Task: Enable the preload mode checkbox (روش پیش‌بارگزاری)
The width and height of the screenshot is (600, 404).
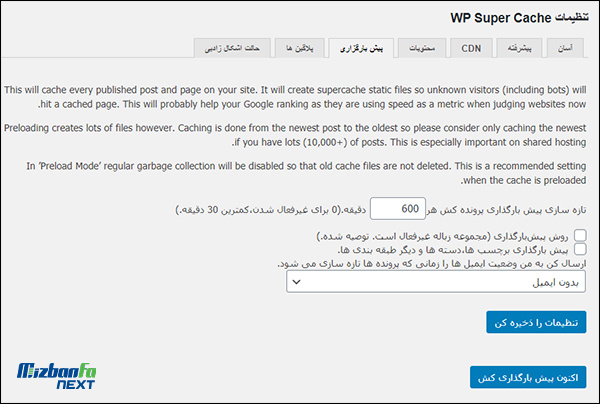Action: click(x=580, y=235)
